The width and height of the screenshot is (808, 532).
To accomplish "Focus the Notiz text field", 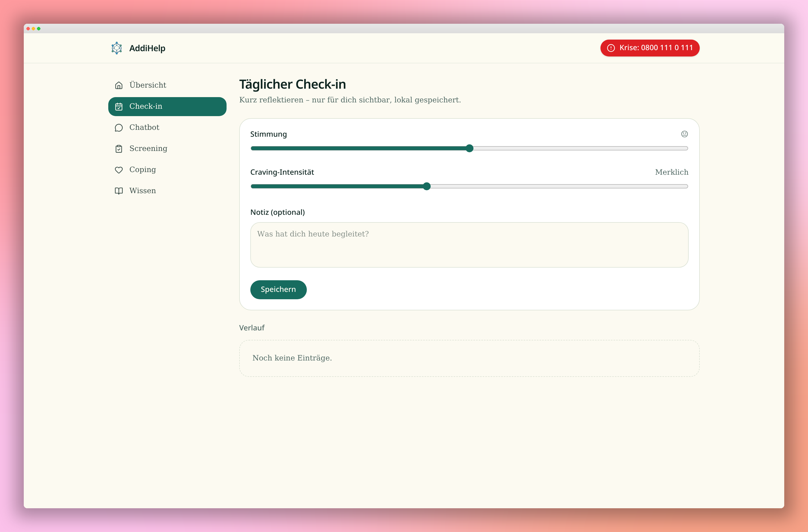I will (469, 245).
